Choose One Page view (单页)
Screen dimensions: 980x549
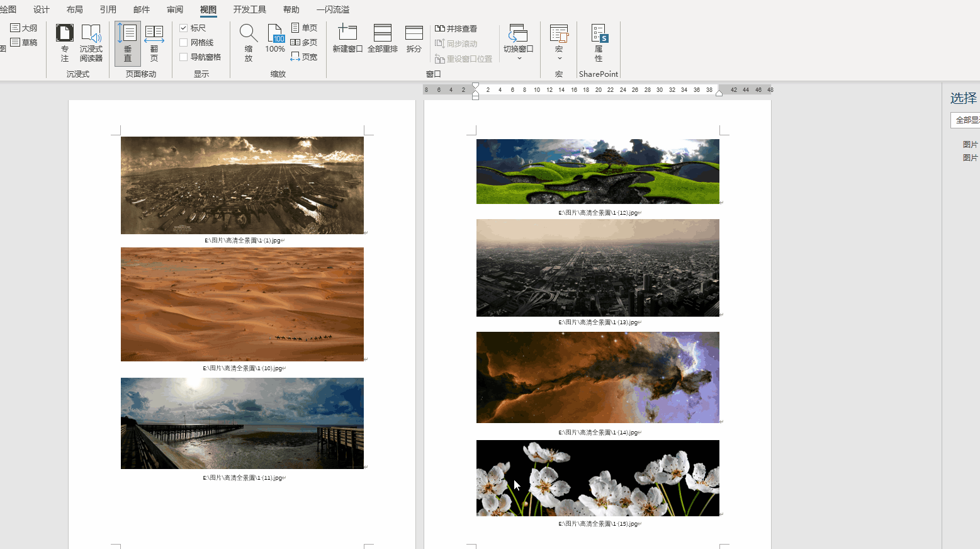(304, 28)
